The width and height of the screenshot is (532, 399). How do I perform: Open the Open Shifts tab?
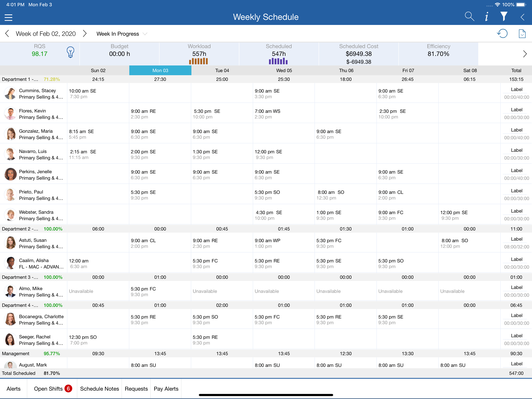[x=52, y=389]
